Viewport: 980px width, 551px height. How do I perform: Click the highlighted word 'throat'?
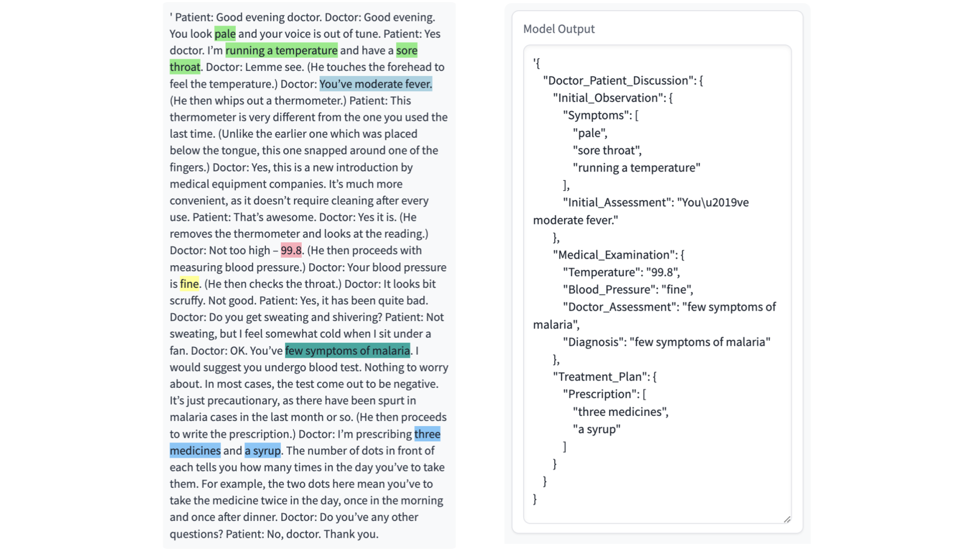(185, 67)
